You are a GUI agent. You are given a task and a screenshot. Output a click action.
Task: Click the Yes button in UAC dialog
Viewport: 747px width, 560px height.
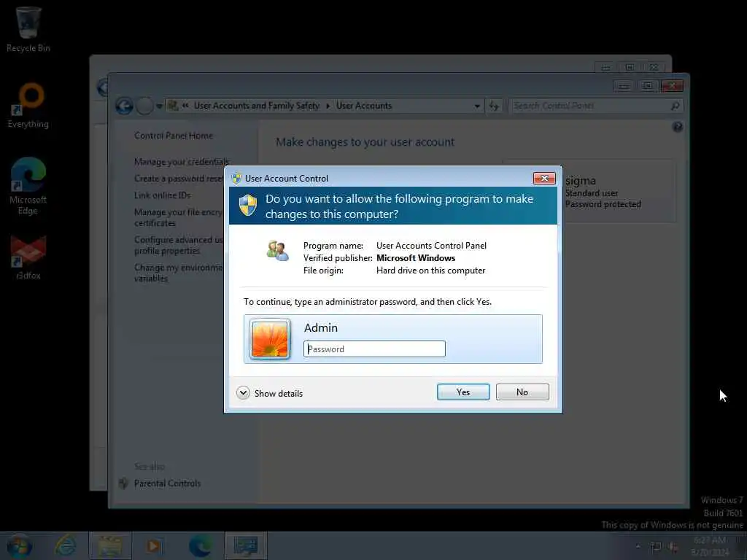463,392
